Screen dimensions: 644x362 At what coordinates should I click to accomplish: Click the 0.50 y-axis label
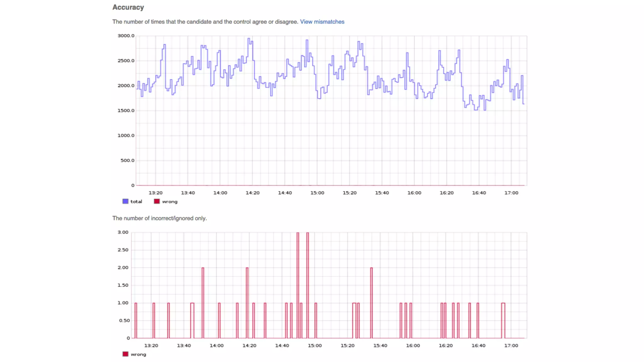point(124,321)
